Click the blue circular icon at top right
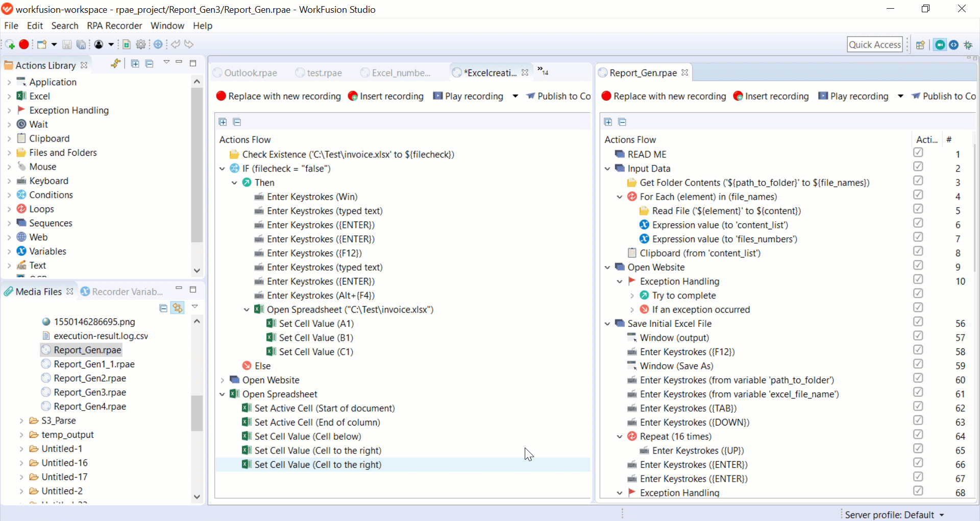Screen dimensions: 980x521 953,45
